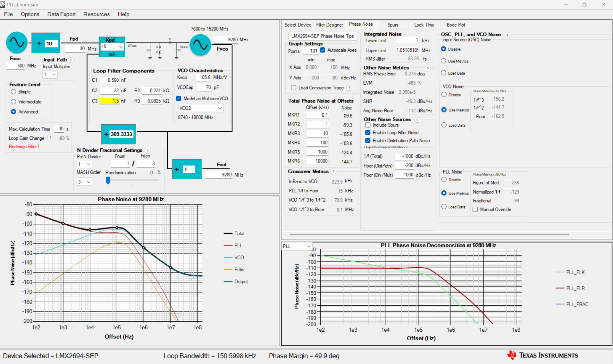Open the Resources menu
The height and width of the screenshot is (364, 613).
tap(97, 14)
